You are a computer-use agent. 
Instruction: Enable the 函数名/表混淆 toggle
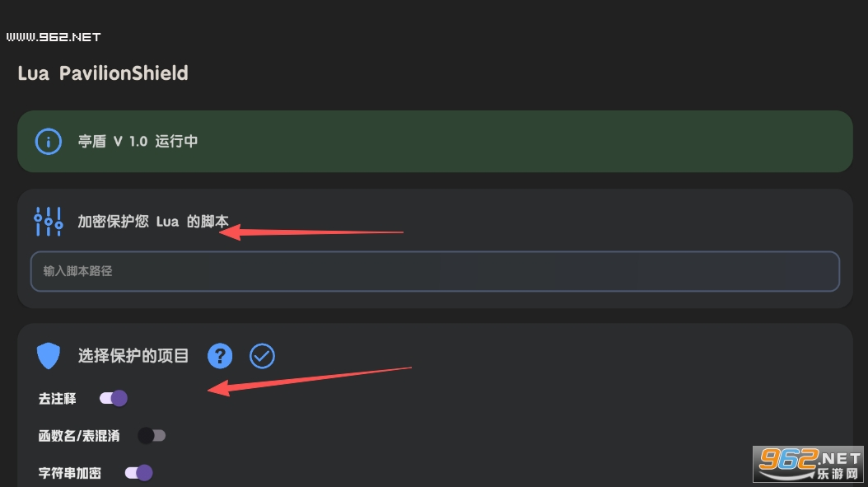(x=152, y=436)
